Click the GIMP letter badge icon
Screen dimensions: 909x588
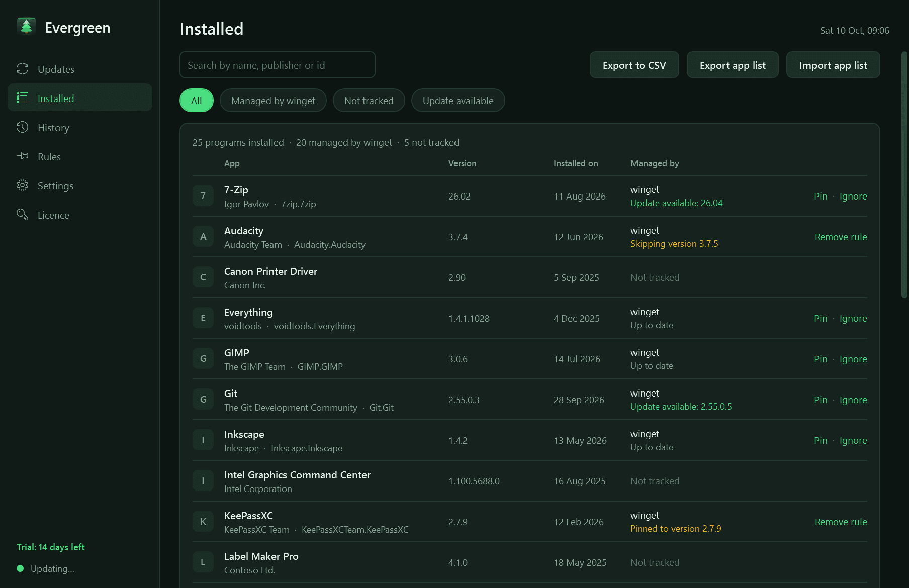(203, 359)
